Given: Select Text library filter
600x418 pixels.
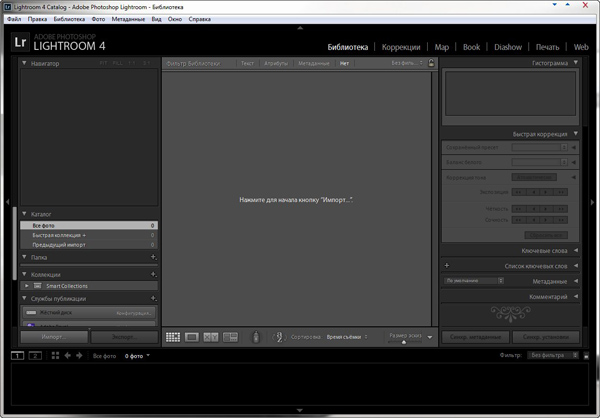Looking at the screenshot, I should [x=247, y=63].
